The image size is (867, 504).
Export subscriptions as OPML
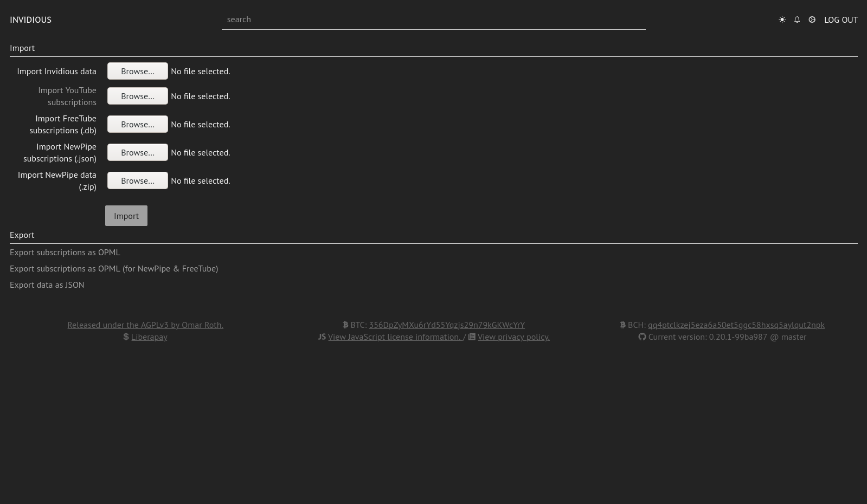pos(65,252)
